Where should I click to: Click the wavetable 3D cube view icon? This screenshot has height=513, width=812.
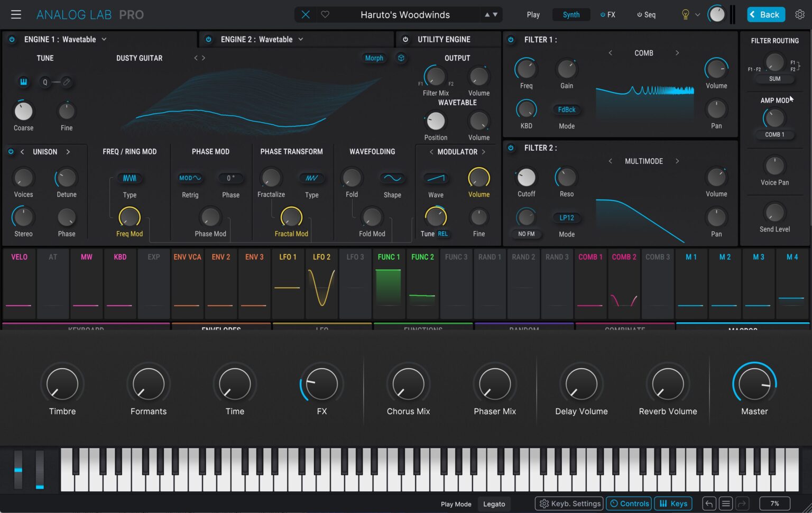tap(401, 58)
